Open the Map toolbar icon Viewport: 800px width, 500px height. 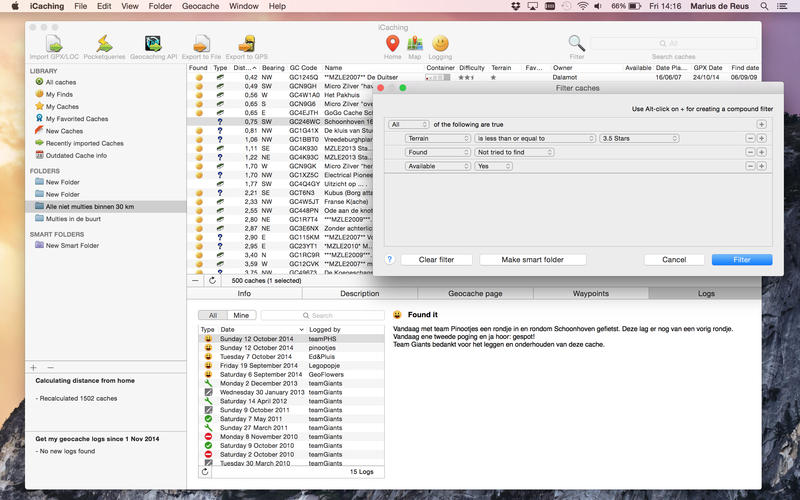[x=415, y=44]
